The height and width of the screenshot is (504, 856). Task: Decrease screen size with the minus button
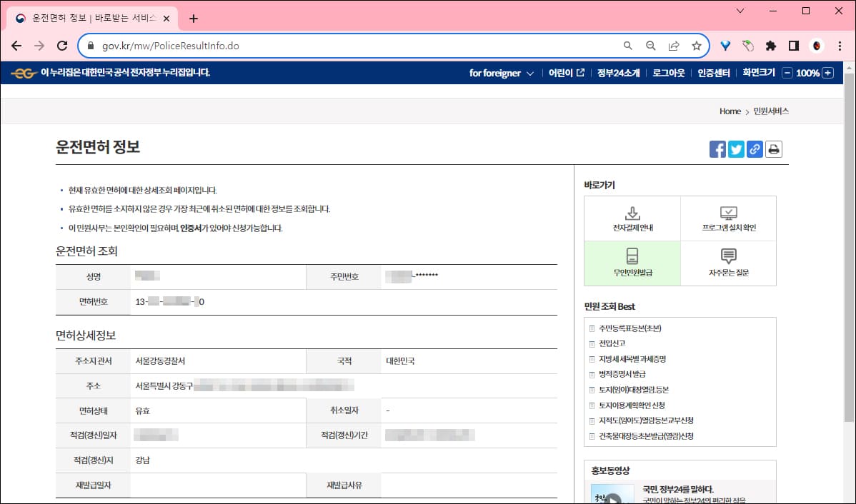[x=787, y=73]
